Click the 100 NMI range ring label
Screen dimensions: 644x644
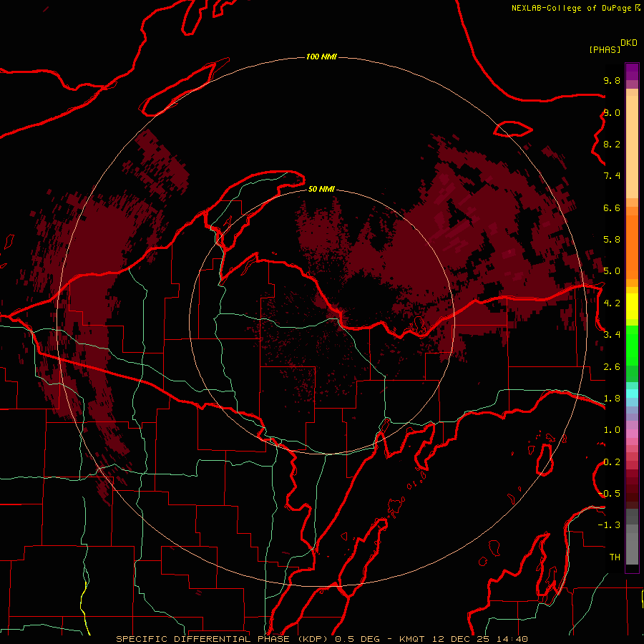tap(321, 57)
